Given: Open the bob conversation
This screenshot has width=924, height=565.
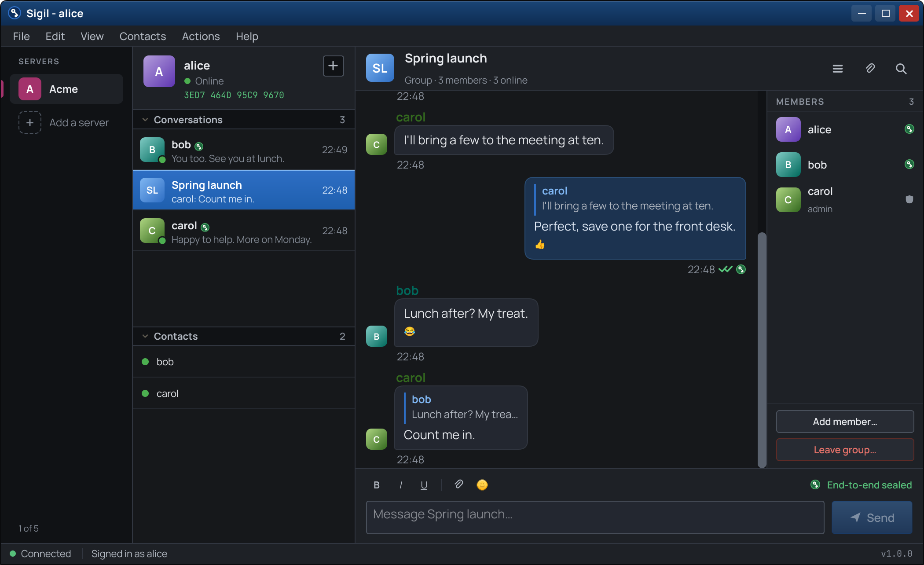Looking at the screenshot, I should 244,150.
